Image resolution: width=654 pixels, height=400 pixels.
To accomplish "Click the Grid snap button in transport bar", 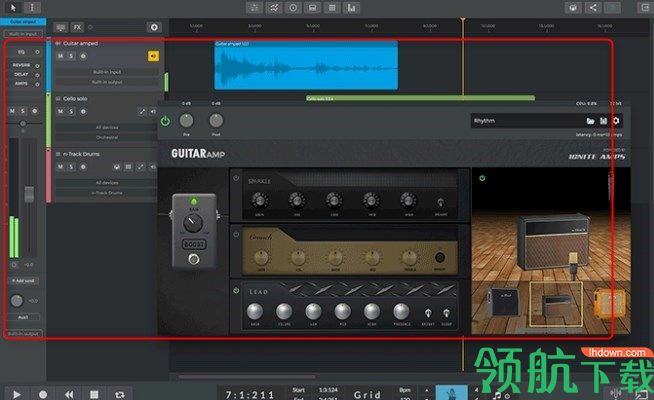I will coord(367,395).
